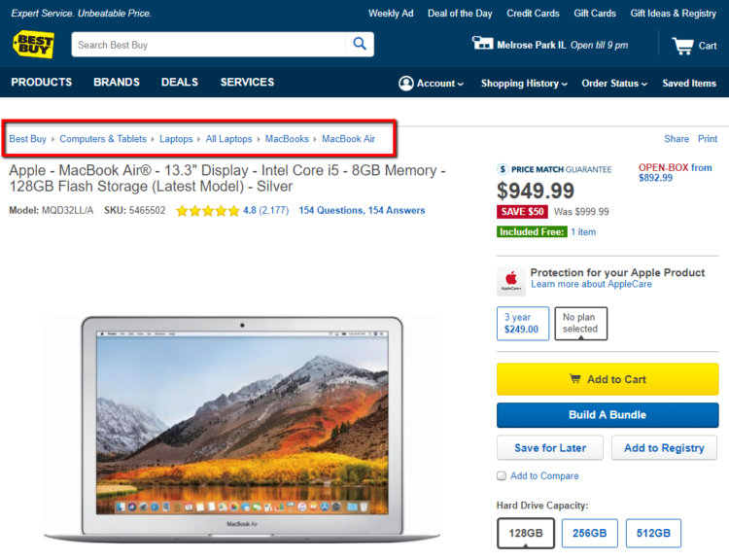This screenshot has height=560, width=729.
Task: Expand the Order Status dropdown
Action: tap(614, 84)
